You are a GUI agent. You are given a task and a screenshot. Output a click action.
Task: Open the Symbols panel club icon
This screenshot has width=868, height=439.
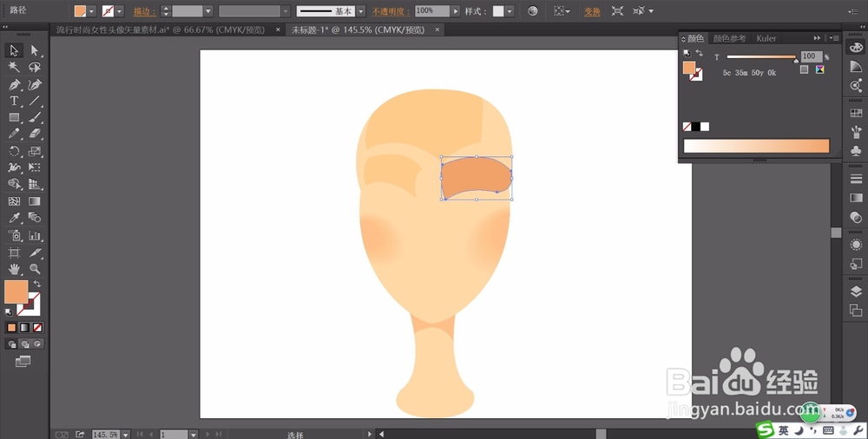click(x=856, y=151)
